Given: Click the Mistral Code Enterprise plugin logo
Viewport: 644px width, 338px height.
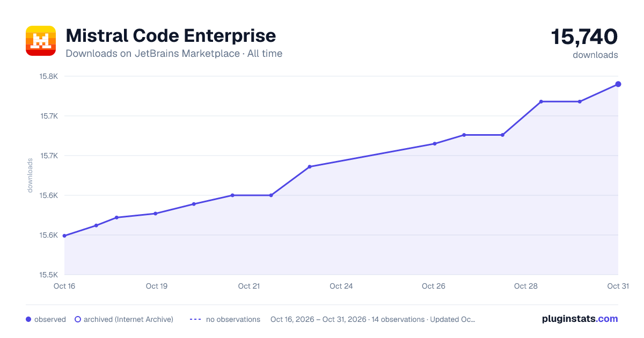Looking at the screenshot, I should [x=41, y=41].
